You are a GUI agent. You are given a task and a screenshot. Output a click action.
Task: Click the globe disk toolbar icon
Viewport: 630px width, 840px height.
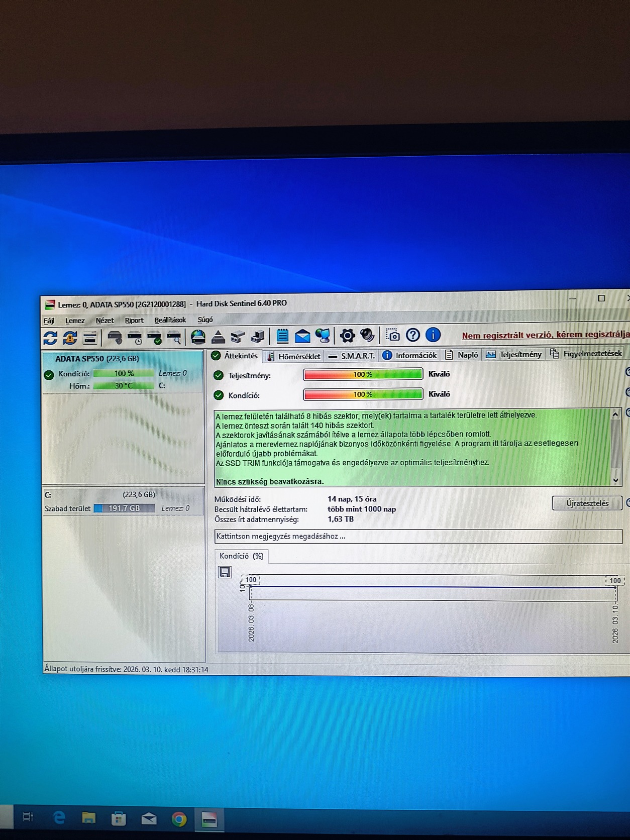pos(198,337)
